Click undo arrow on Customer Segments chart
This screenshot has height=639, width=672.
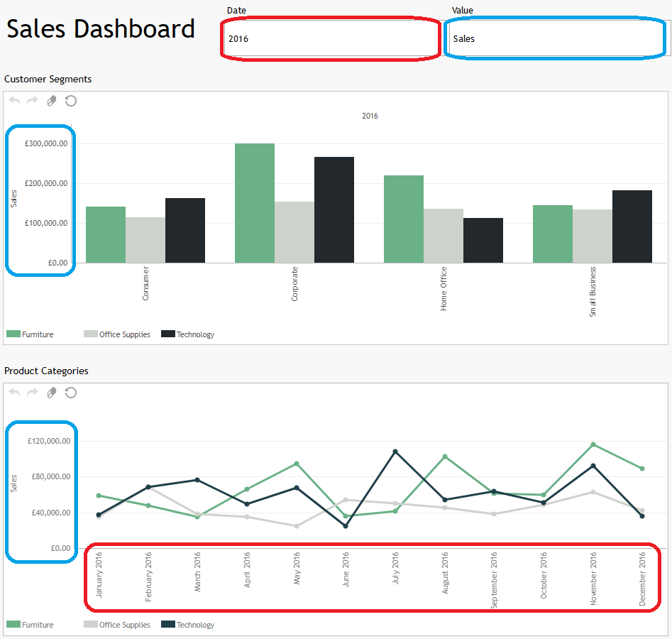tap(13, 101)
